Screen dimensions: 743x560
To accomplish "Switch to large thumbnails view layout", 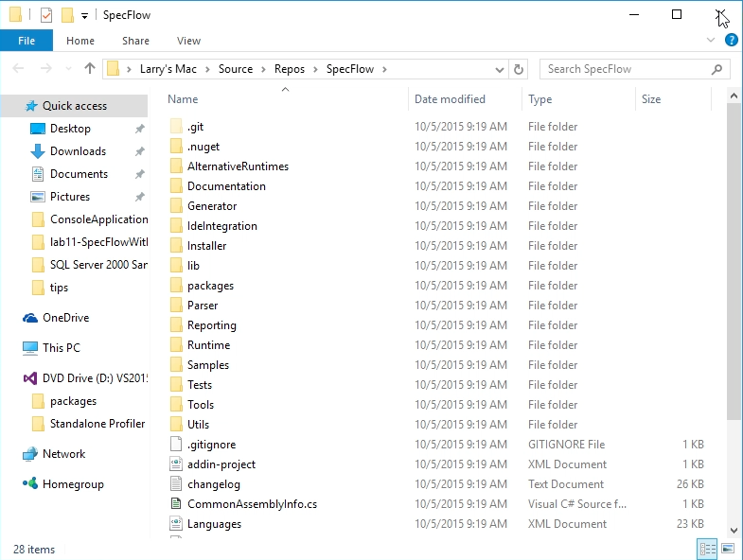I will pyautogui.click(x=728, y=549).
